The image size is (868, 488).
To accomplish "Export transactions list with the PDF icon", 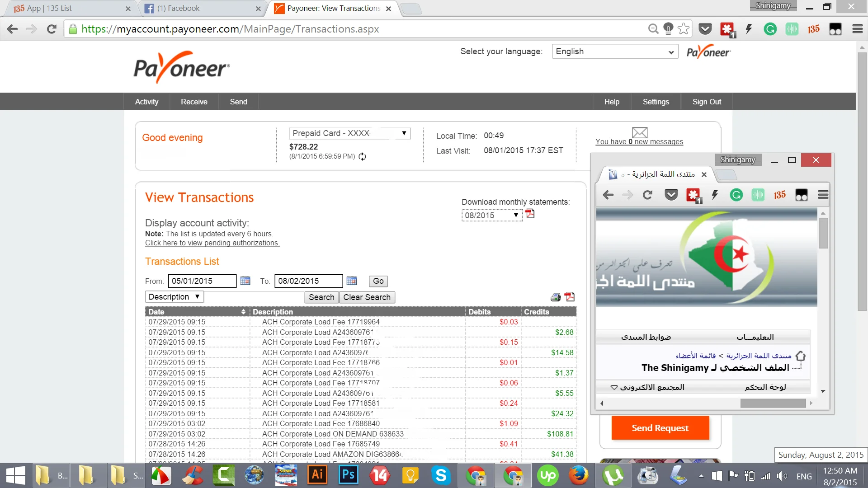I will coord(570,297).
